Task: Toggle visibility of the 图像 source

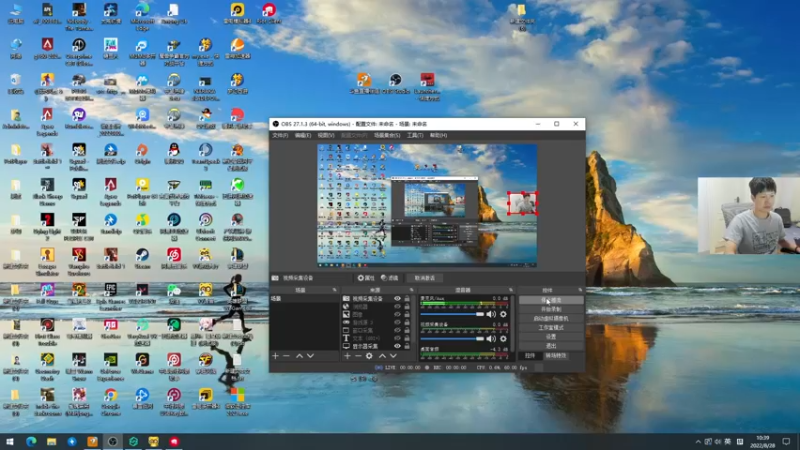Action: click(x=397, y=314)
